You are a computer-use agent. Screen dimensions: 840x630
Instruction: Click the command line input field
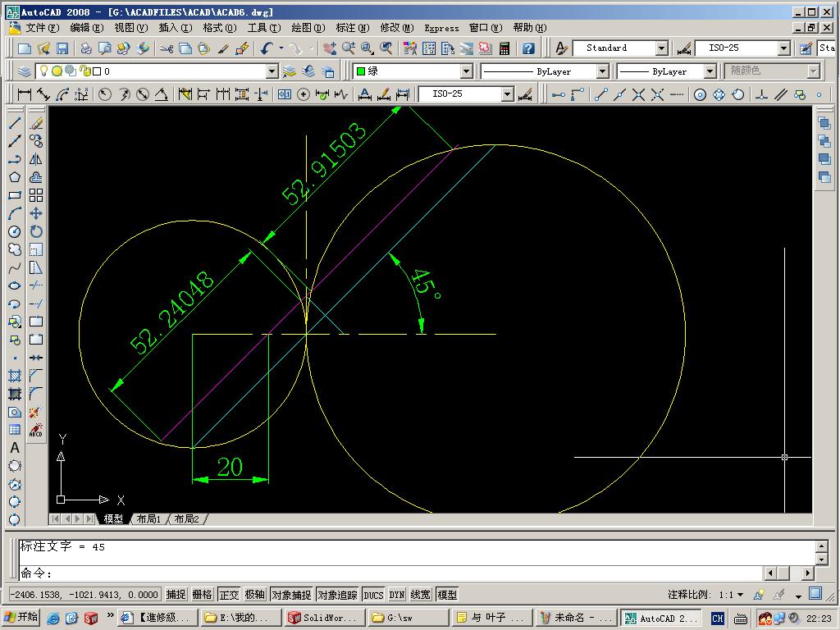coord(391,573)
